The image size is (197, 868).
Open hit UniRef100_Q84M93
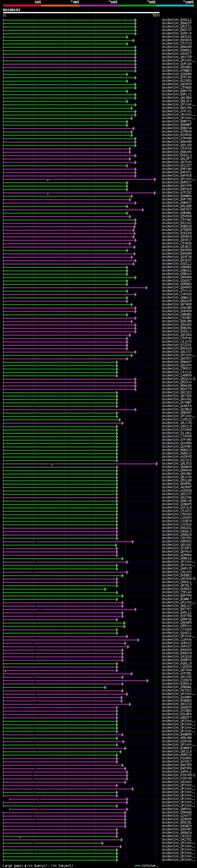pyautogui.click(x=177, y=287)
